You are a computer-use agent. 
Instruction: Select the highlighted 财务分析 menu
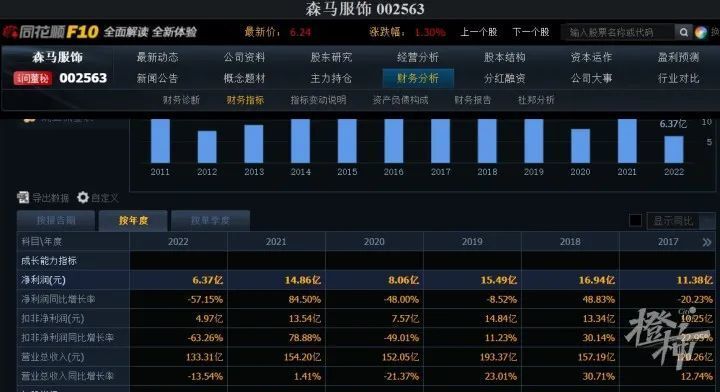(418, 78)
